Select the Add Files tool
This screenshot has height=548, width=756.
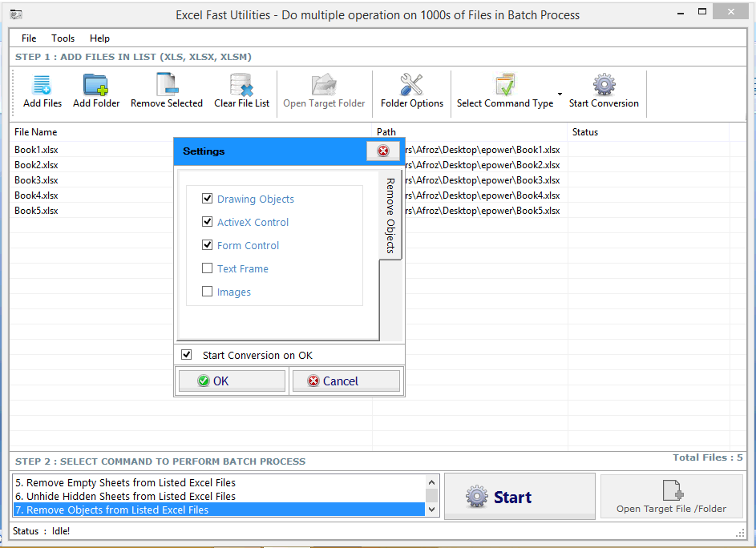pyautogui.click(x=42, y=90)
